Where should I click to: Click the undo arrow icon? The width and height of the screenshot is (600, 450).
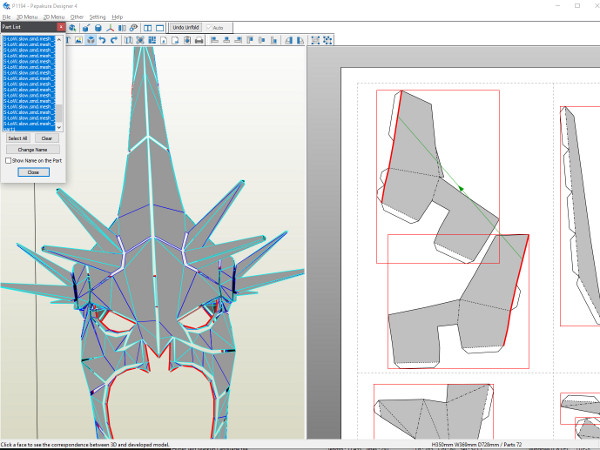pyautogui.click(x=102, y=40)
